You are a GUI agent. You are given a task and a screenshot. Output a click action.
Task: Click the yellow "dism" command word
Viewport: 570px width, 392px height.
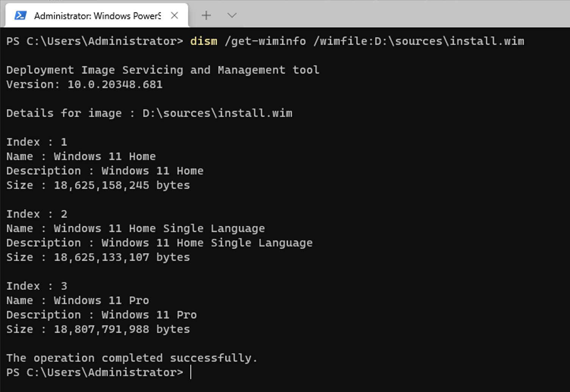click(204, 41)
